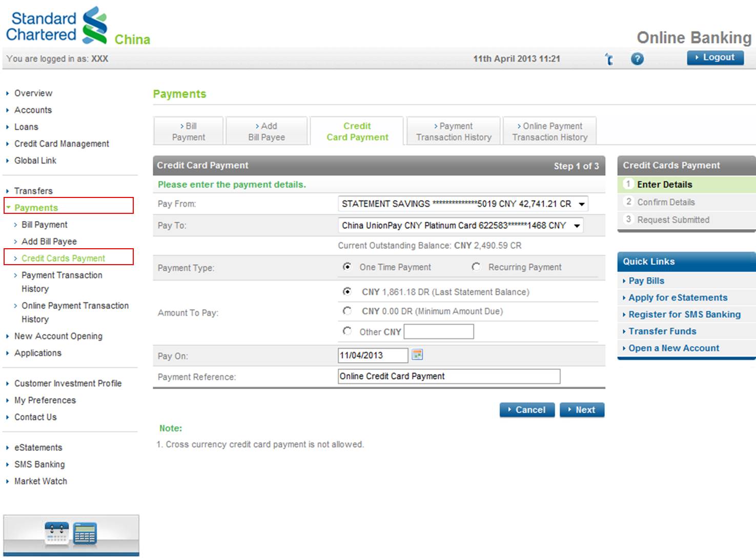Screen dimensions: 756x558
Task: Click the Next button
Action: click(x=582, y=410)
